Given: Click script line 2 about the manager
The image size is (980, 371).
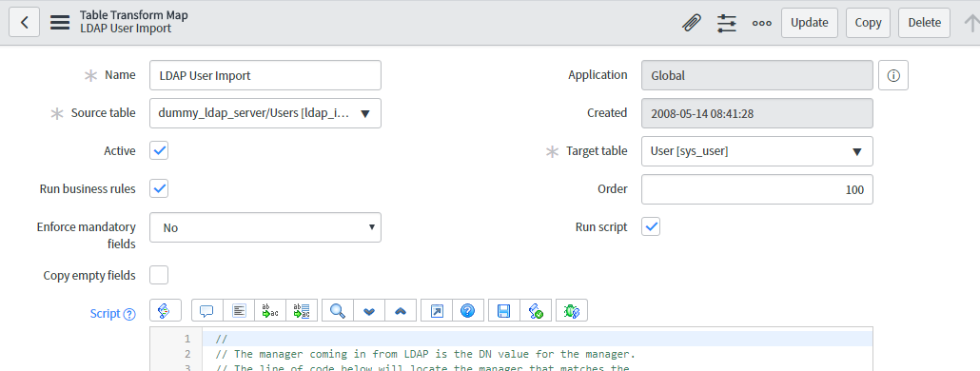Looking at the screenshot, I should (425, 354).
